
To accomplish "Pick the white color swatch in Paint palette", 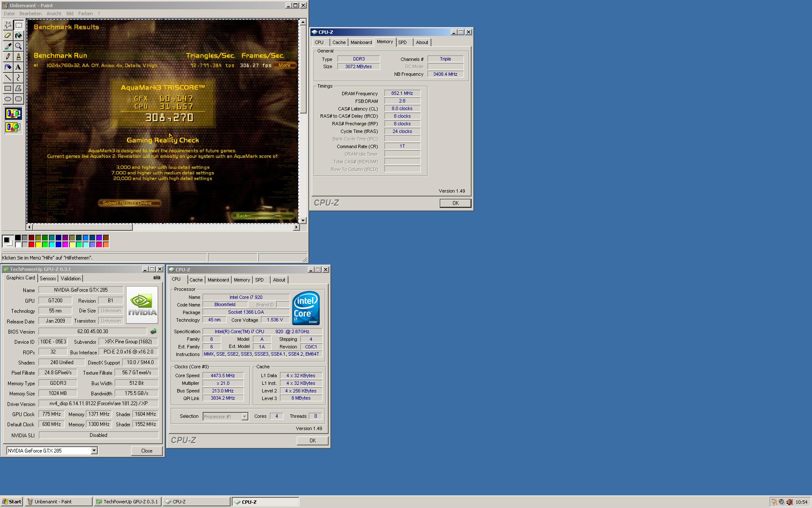I will [x=18, y=245].
